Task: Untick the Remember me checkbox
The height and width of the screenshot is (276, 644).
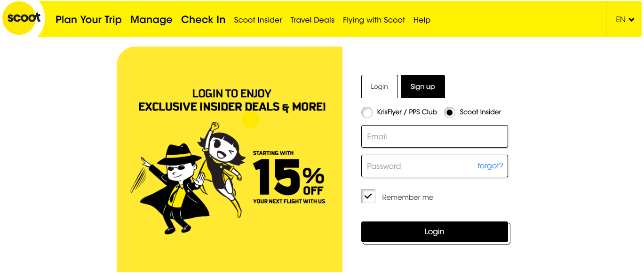Action: pos(368,196)
